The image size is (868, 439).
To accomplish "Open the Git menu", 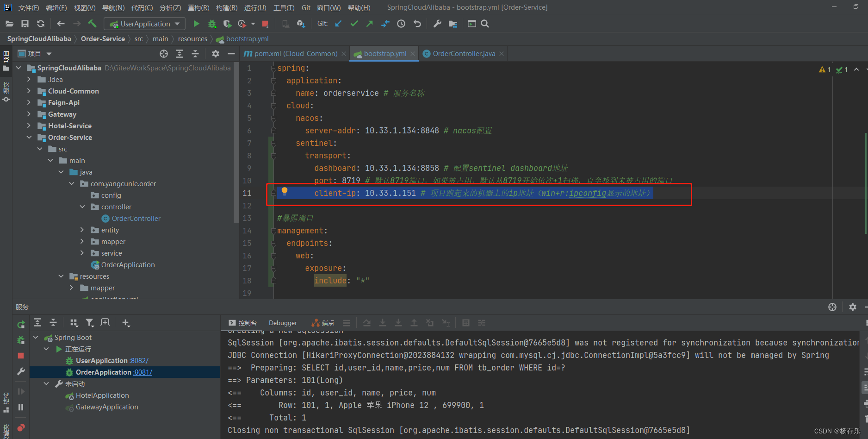I will 306,7.
